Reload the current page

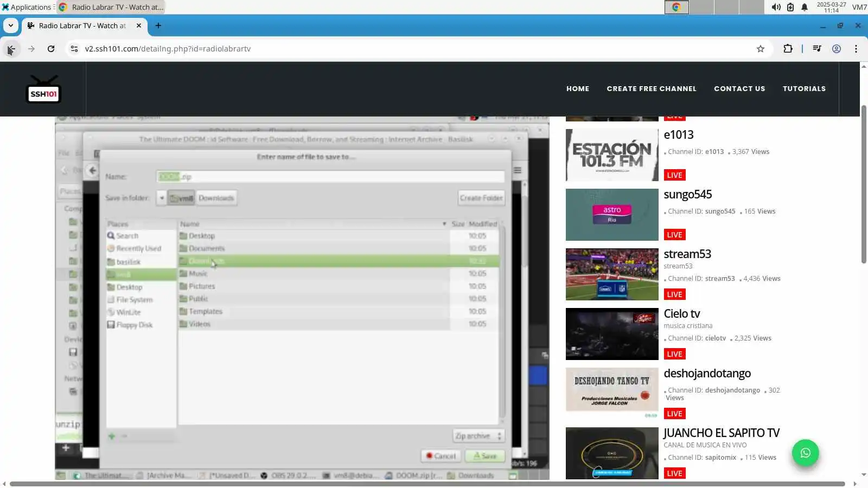click(51, 49)
